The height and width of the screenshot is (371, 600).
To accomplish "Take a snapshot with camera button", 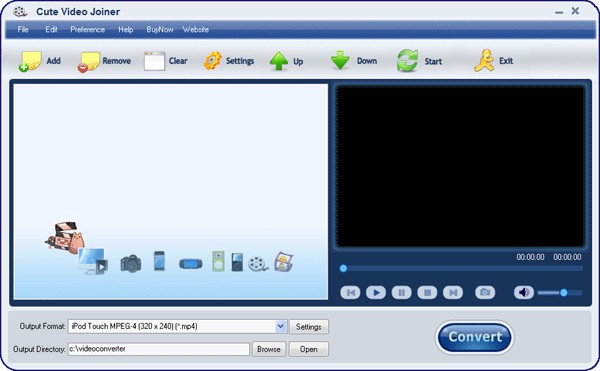I will coord(485,293).
